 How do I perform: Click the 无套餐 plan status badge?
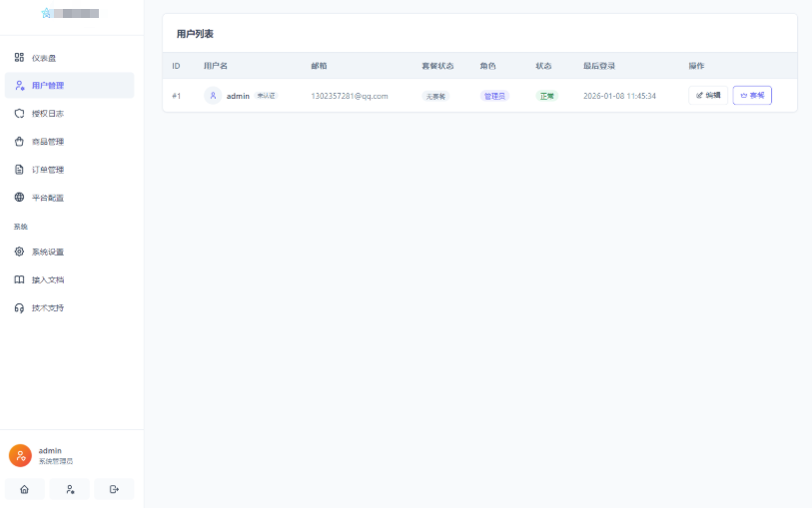(x=435, y=96)
